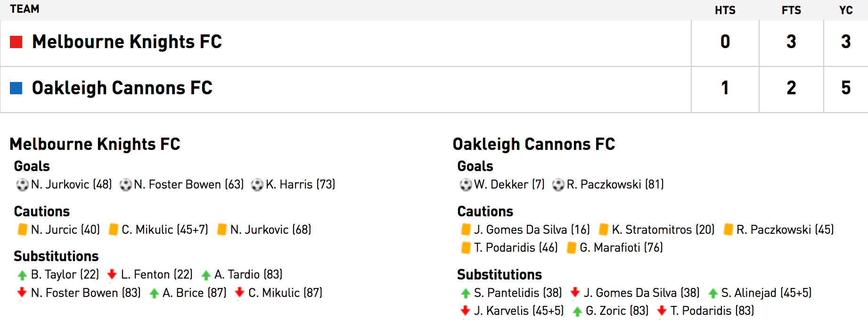Click the soccer ball icon next to K. Harris
Viewport: 868px width, 329px height.
pyautogui.click(x=257, y=185)
